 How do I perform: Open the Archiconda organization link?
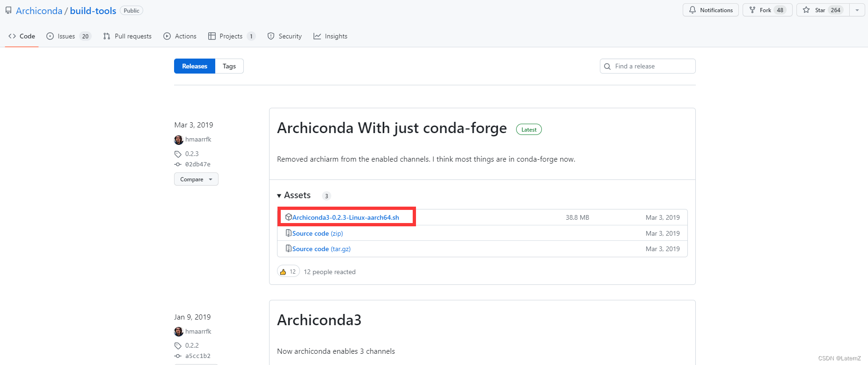point(39,11)
